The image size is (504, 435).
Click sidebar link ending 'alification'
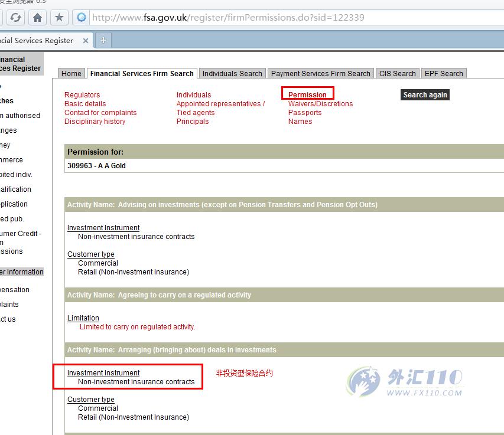point(15,189)
